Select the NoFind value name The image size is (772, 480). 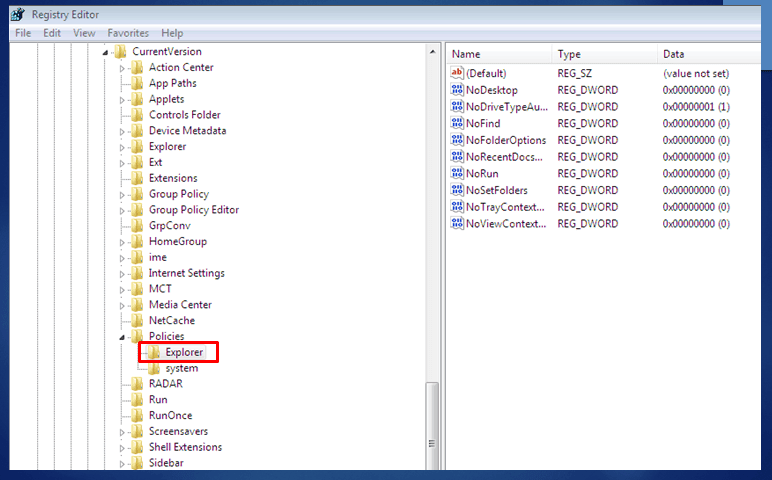[x=483, y=123]
